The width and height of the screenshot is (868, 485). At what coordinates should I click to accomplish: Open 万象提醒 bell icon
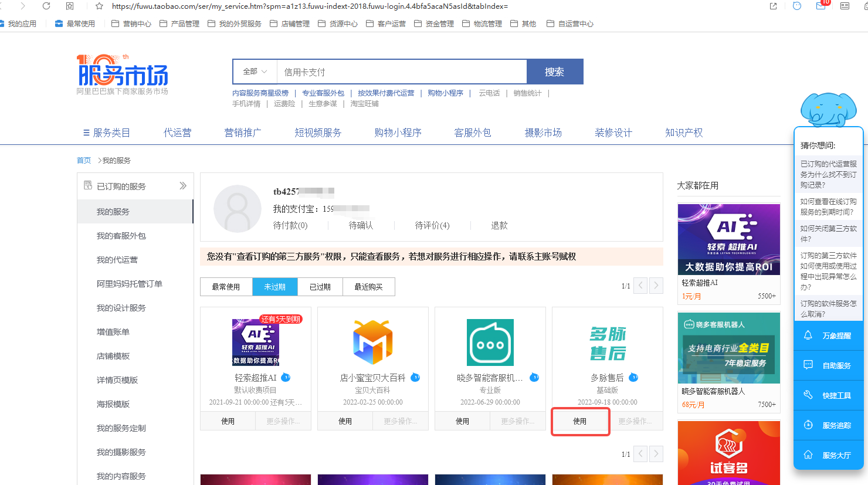pyautogui.click(x=808, y=335)
